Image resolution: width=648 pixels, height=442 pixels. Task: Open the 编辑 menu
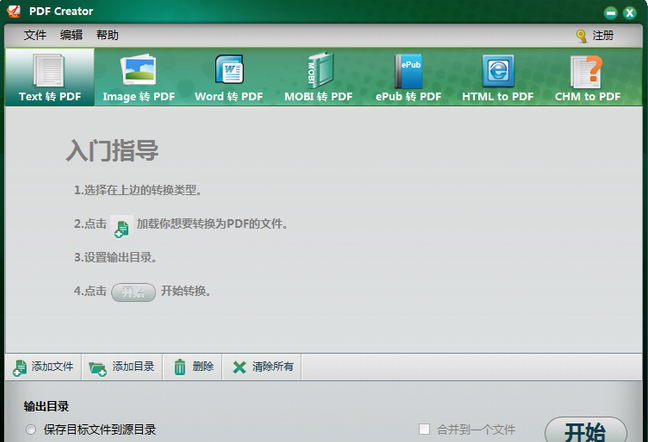71,35
